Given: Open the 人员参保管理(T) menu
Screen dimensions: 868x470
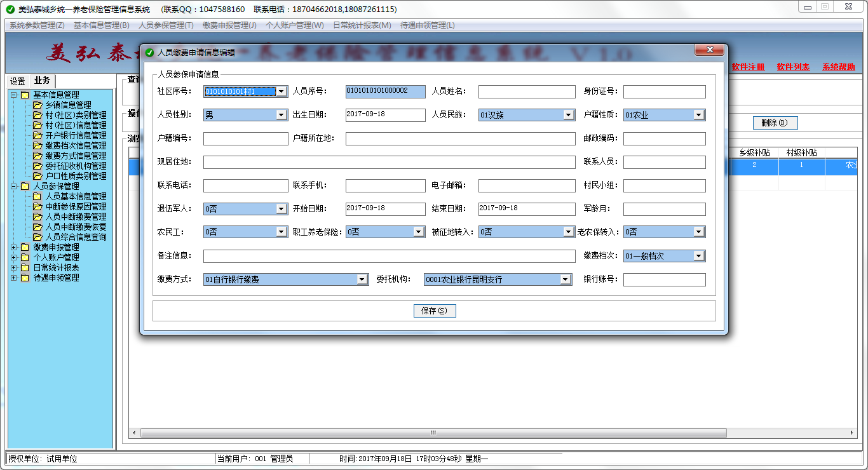Looking at the screenshot, I should (166, 25).
